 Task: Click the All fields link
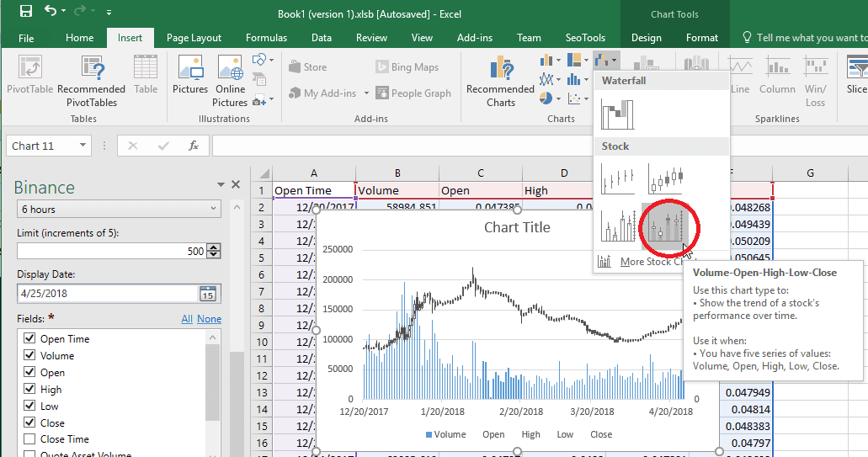click(187, 319)
